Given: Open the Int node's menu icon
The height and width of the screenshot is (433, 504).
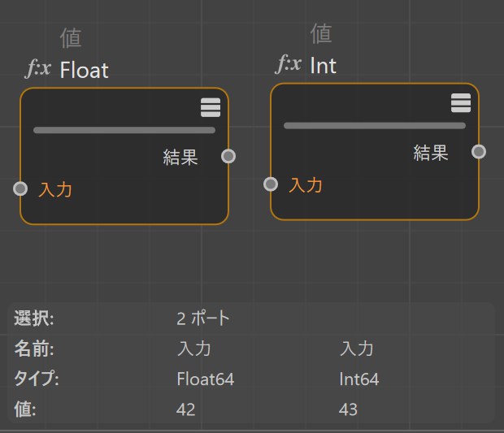Looking at the screenshot, I should (x=461, y=103).
